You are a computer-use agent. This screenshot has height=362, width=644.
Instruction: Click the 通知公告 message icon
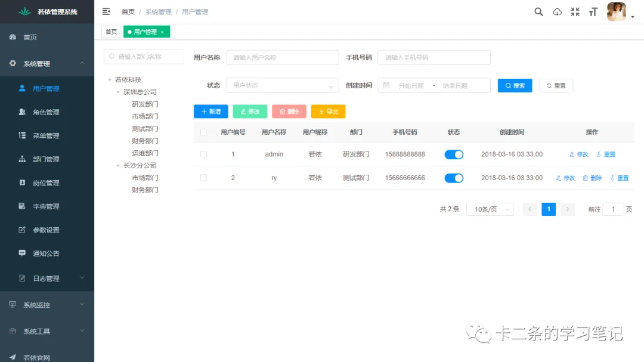coord(22,253)
